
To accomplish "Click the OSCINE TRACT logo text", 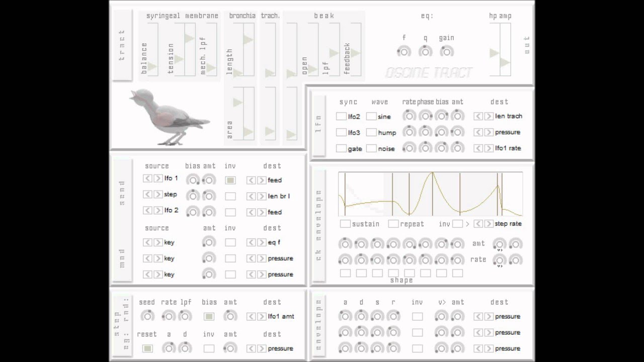I will [429, 73].
